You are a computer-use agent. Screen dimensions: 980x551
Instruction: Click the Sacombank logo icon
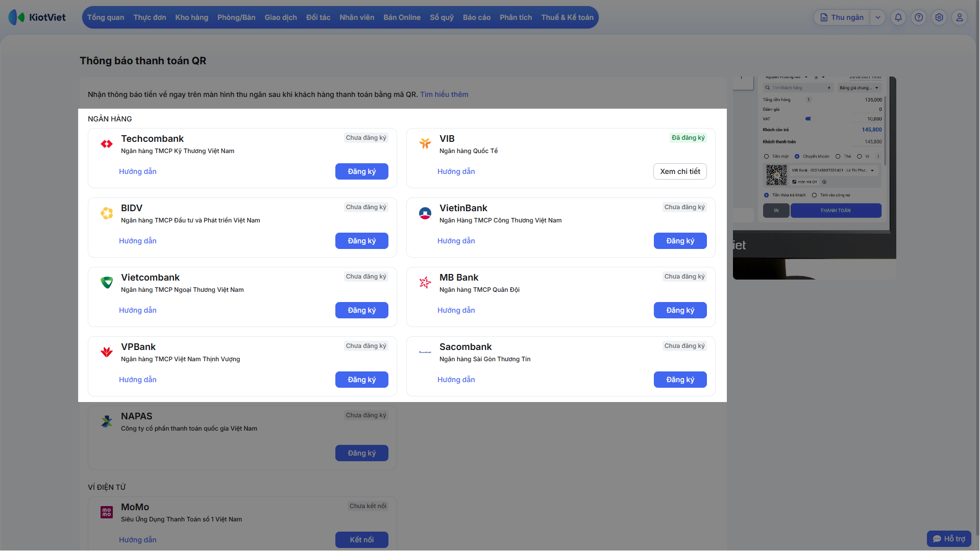tap(425, 352)
